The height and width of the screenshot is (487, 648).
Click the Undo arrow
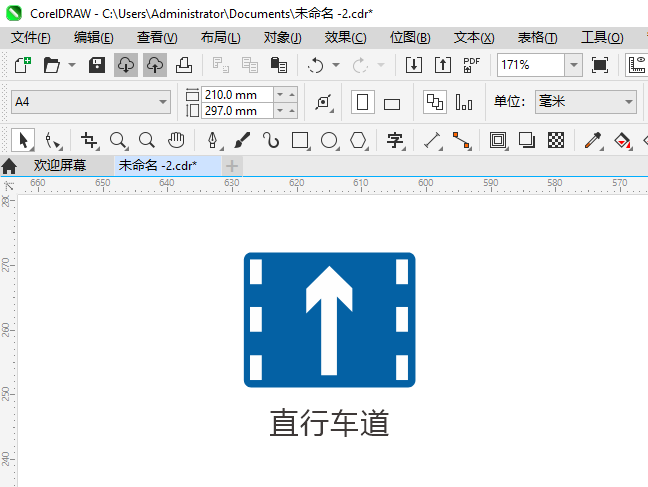coord(316,65)
